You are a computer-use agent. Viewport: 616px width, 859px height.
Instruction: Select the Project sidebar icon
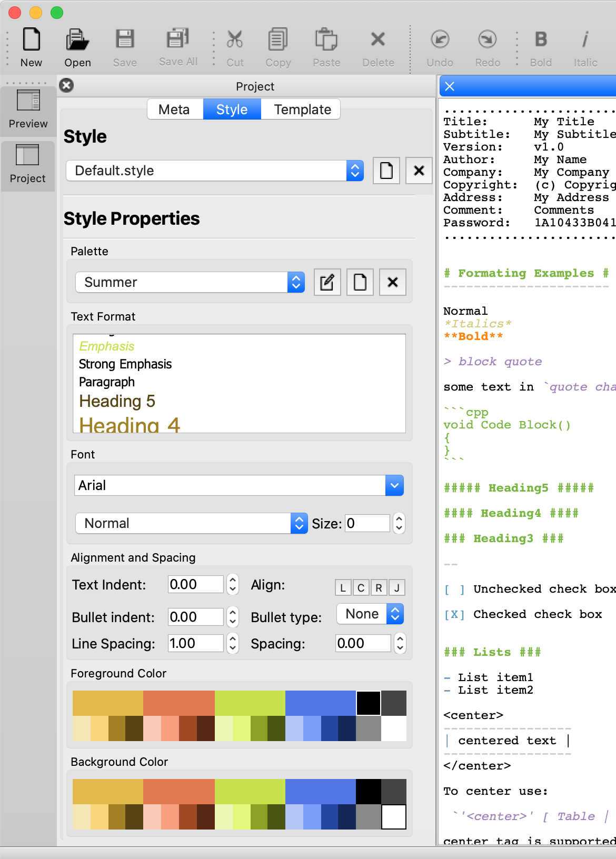coord(28,164)
